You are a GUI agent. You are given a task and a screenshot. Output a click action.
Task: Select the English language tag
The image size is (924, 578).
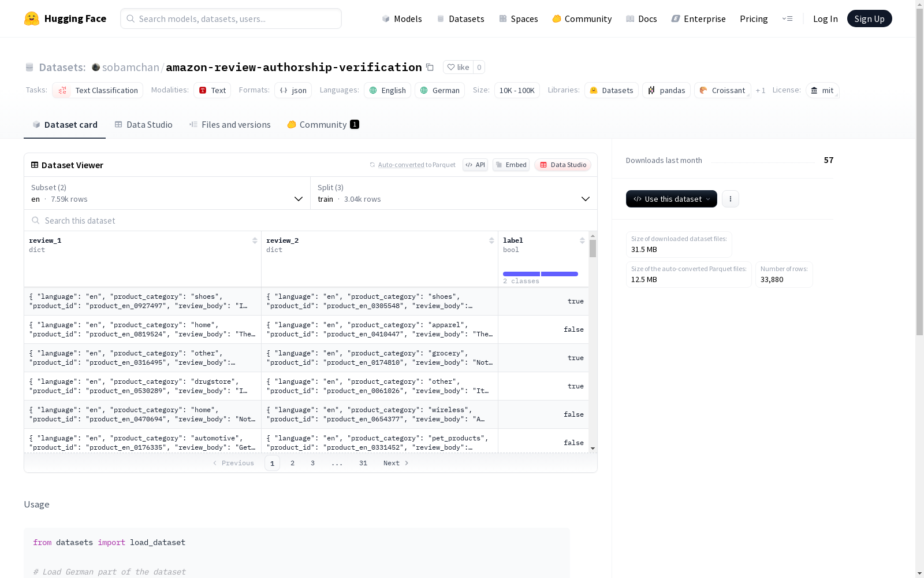coord(388,90)
